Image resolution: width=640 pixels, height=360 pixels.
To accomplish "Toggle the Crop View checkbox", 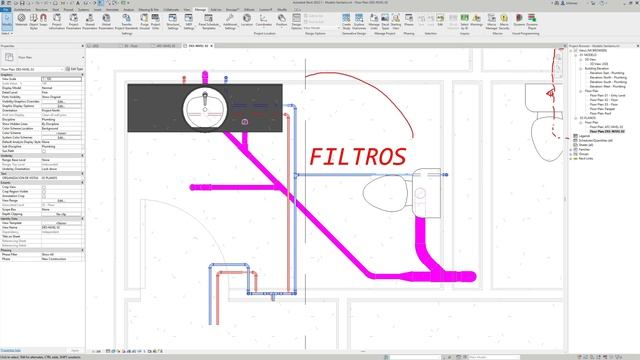I will [44, 187].
